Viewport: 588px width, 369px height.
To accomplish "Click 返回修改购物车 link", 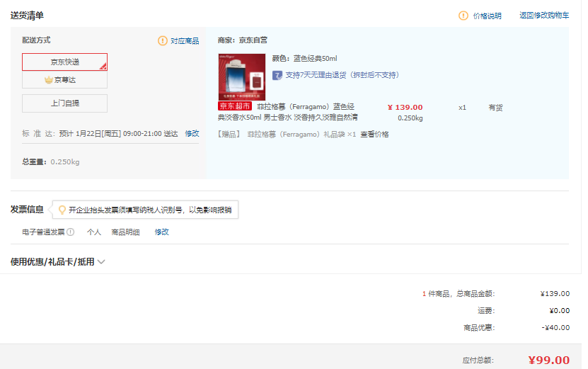I will [543, 16].
